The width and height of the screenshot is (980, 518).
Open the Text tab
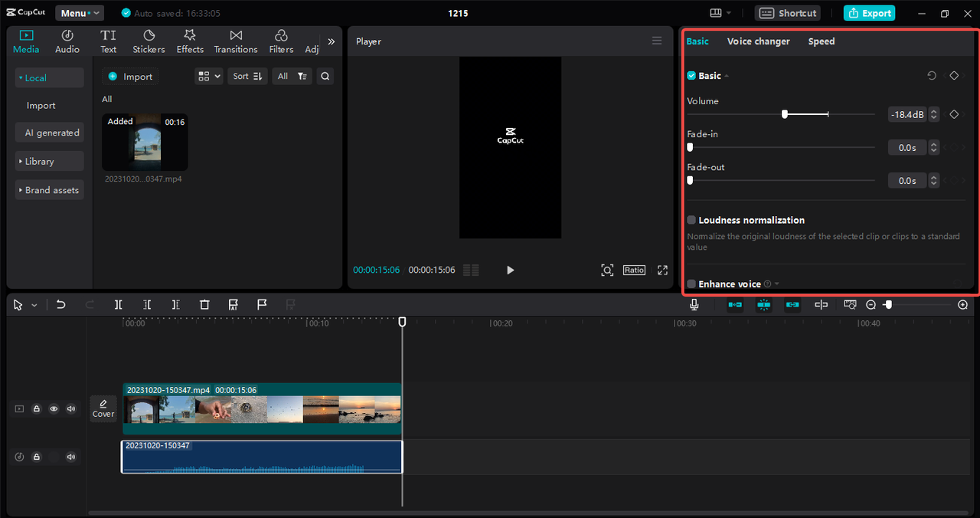pos(109,42)
